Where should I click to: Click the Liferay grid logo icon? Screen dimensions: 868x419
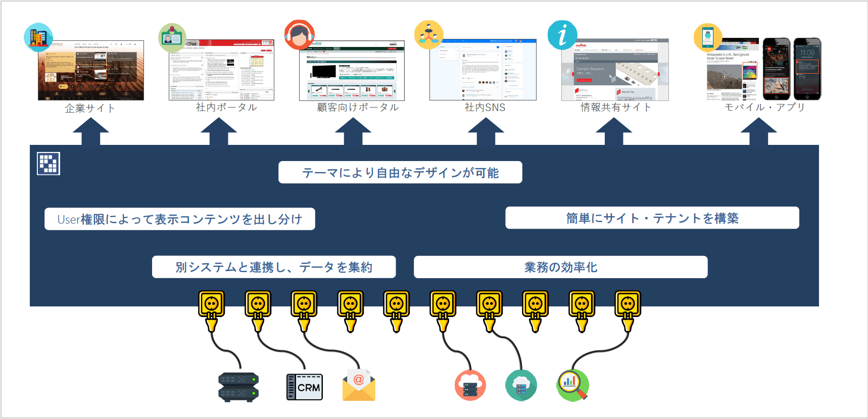click(x=49, y=164)
